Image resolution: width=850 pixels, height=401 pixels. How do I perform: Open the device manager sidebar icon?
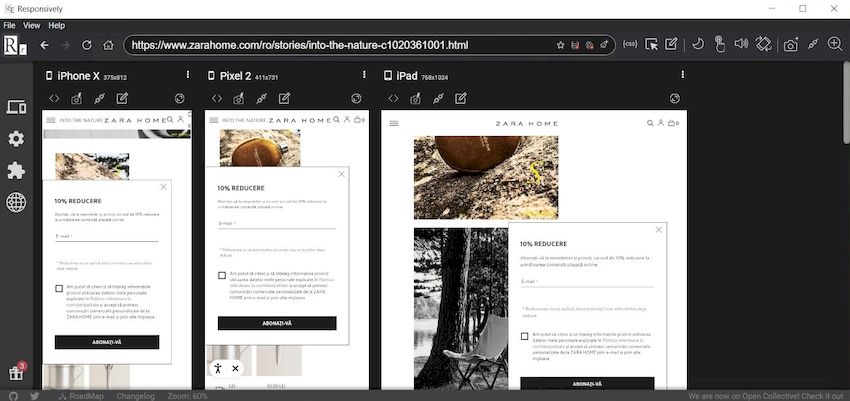point(16,107)
